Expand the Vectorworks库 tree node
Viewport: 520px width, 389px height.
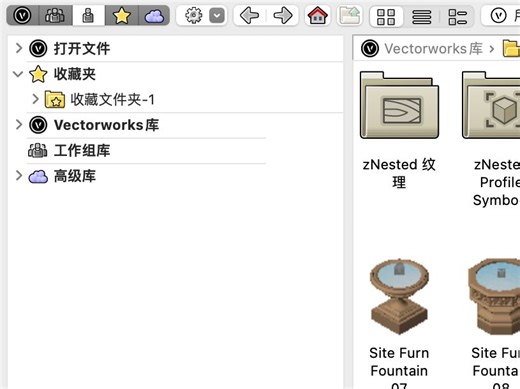[x=19, y=125]
